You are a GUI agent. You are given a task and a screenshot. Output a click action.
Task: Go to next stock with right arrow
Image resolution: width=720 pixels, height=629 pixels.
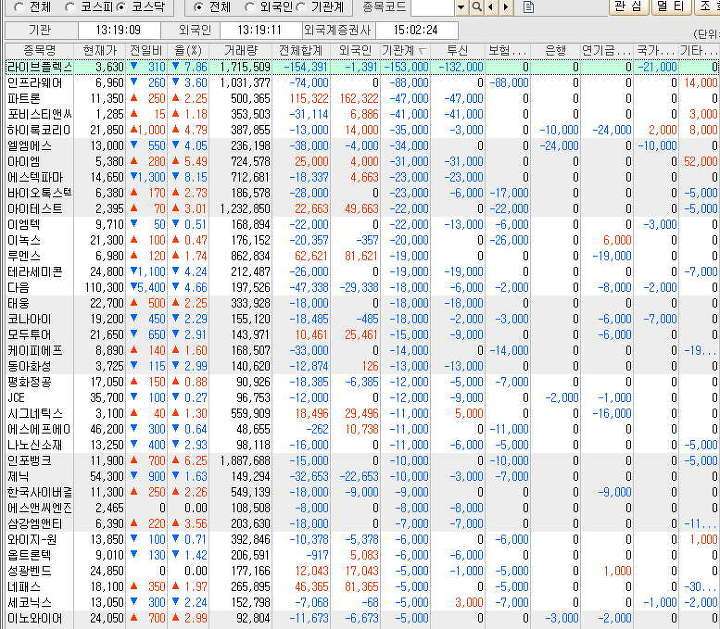(x=506, y=7)
